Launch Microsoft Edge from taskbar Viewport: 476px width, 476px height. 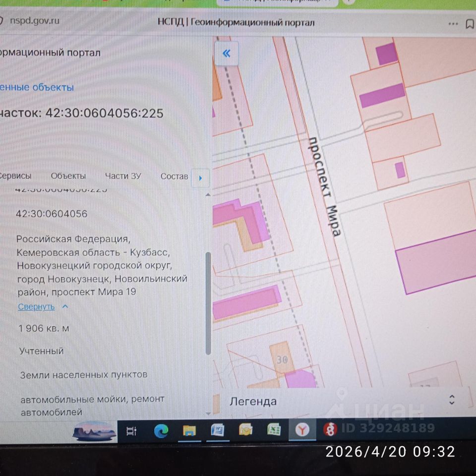pyautogui.click(x=161, y=431)
